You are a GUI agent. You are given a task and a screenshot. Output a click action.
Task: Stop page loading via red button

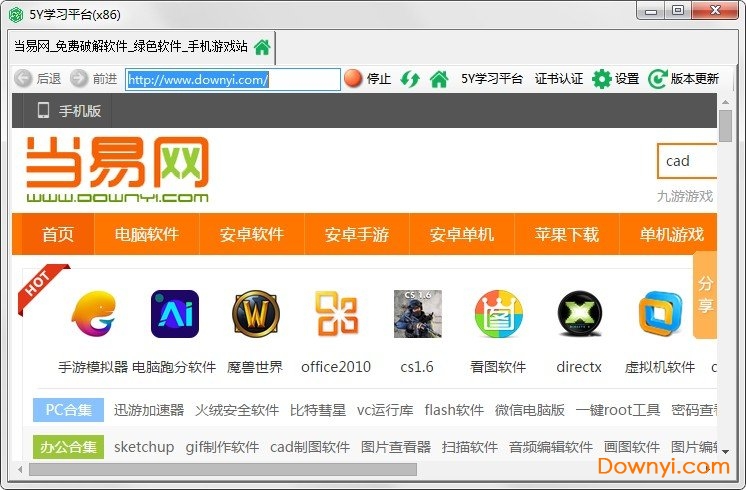(x=353, y=78)
